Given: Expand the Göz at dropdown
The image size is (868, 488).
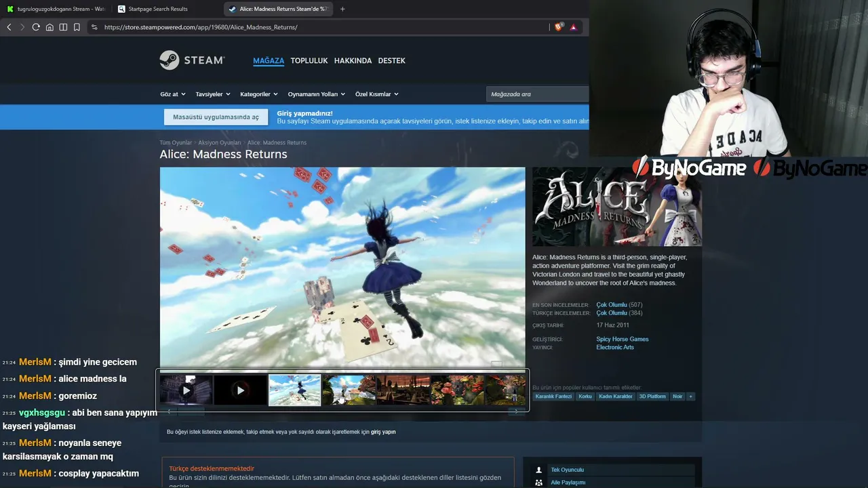Looking at the screenshot, I should pos(172,94).
